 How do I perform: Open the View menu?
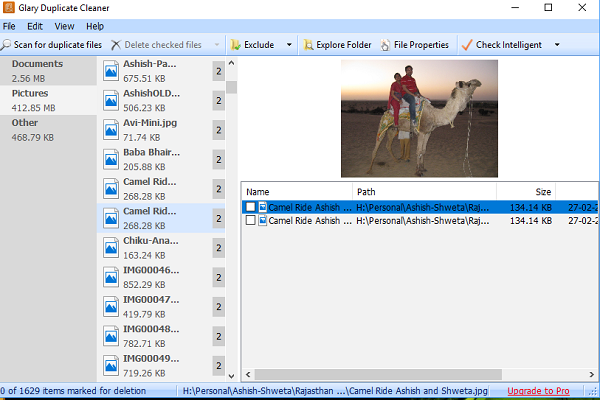(x=64, y=26)
